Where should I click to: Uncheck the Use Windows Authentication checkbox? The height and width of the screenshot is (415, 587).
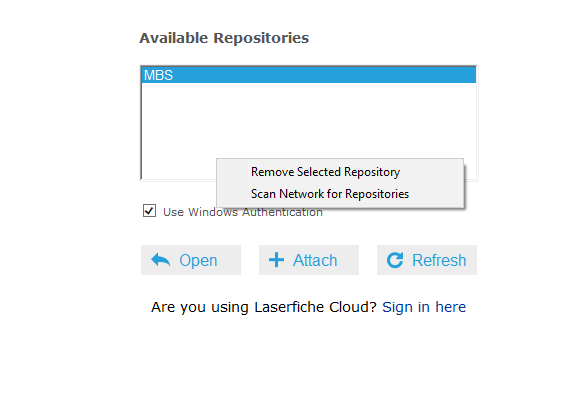pos(149,211)
